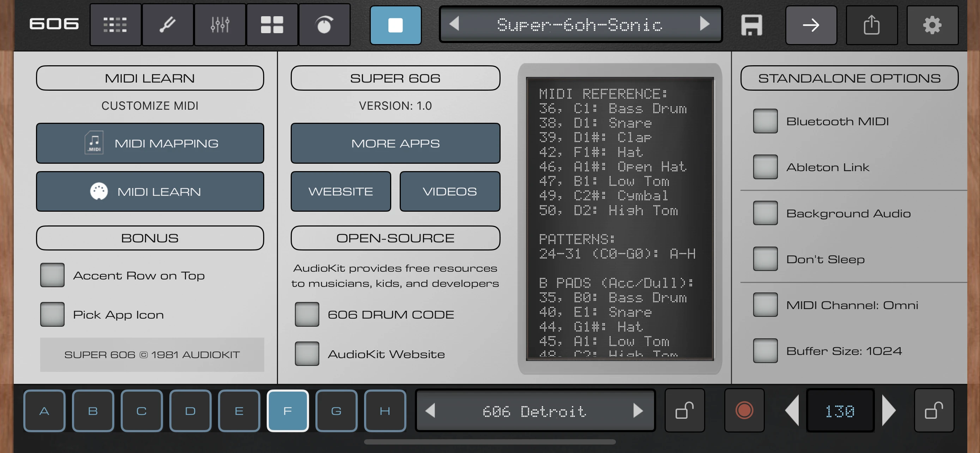Viewport: 980px width, 453px height.
Task: Click the CUSTOMIZE MIDI text
Action: [x=150, y=105]
